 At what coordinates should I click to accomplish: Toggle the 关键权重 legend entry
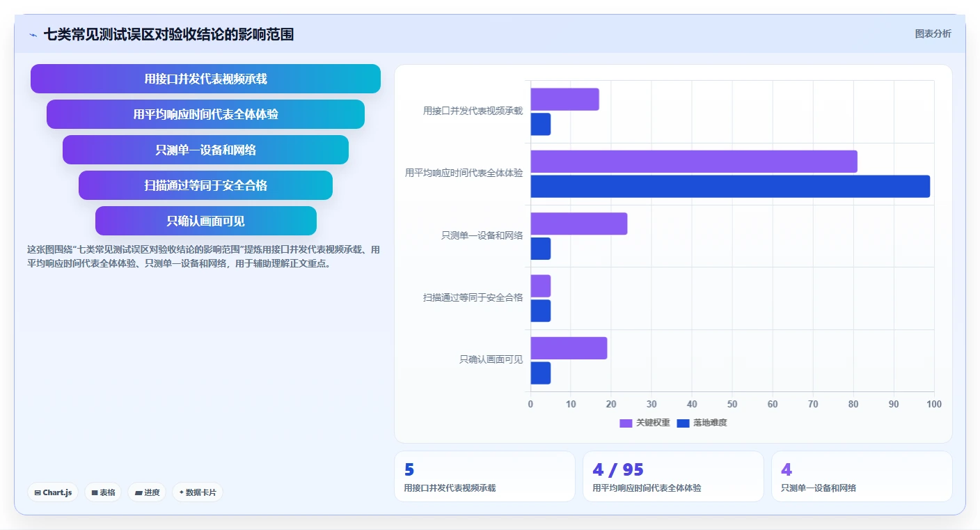tap(645, 423)
